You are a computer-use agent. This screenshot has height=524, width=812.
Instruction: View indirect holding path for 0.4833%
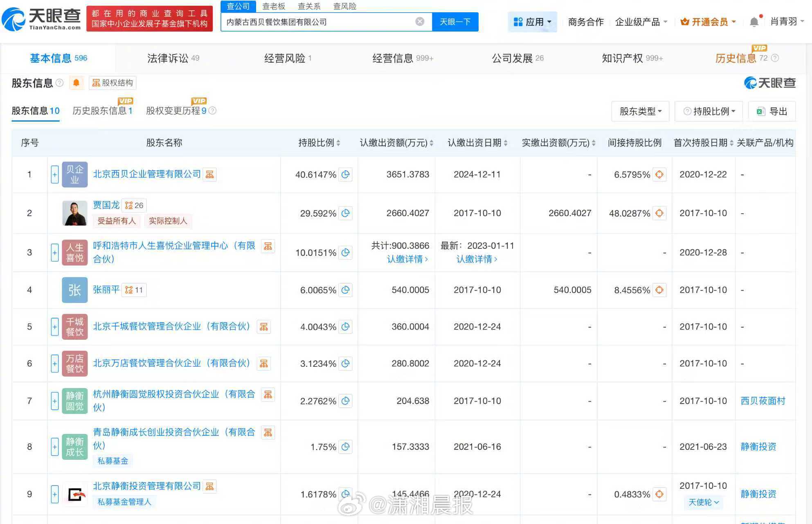click(659, 494)
